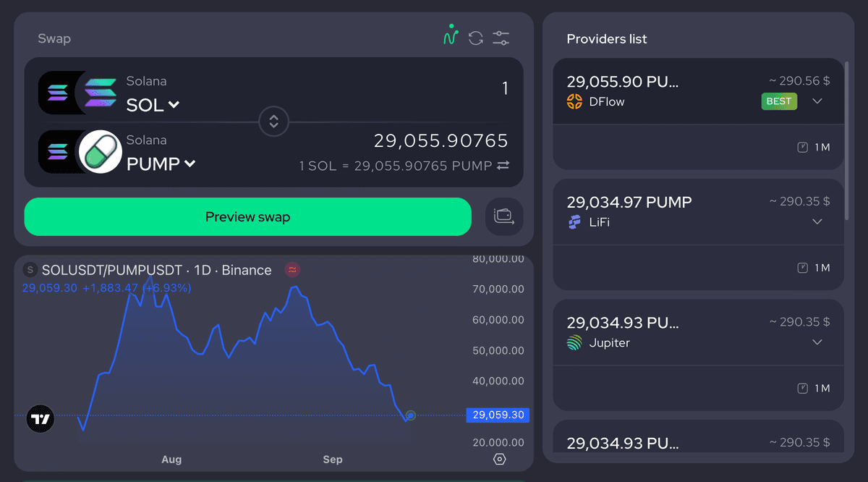Click the S symbol badge on chart
Screen dimensions: 868x482
[x=30, y=270]
